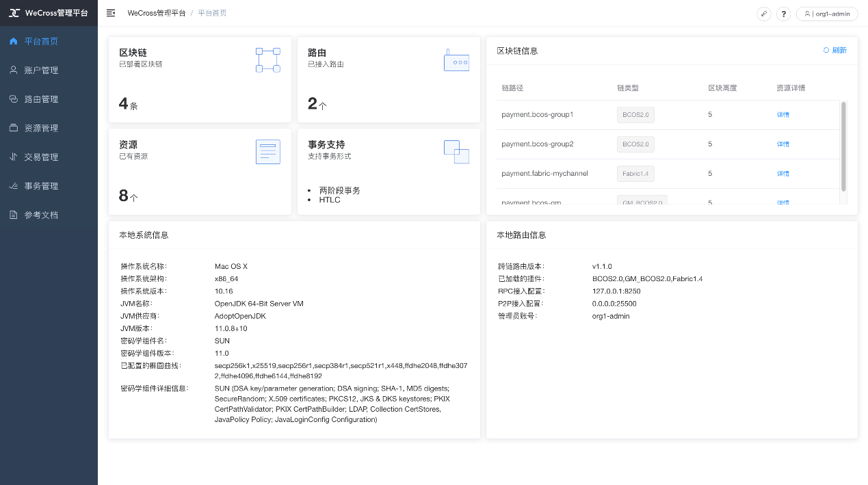Click the document icon beside 参考文档
Image resolution: width=868 pixels, height=485 pixels.
pos(14,215)
